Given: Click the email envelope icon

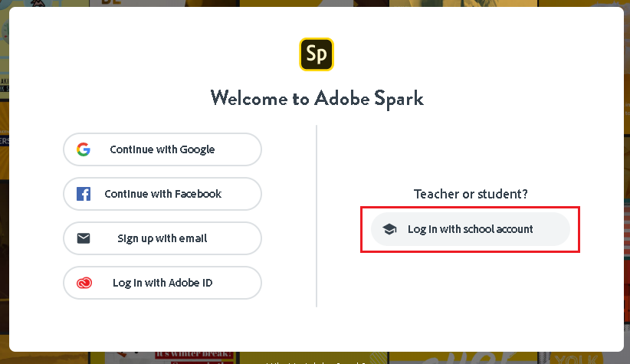Looking at the screenshot, I should click(x=84, y=238).
